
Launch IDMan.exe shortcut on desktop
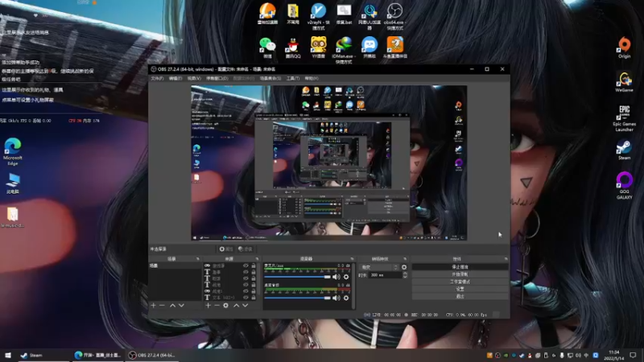[344, 50]
